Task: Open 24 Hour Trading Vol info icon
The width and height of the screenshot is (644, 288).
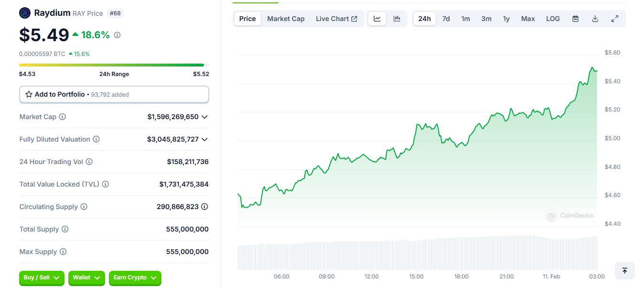Action: [89, 162]
